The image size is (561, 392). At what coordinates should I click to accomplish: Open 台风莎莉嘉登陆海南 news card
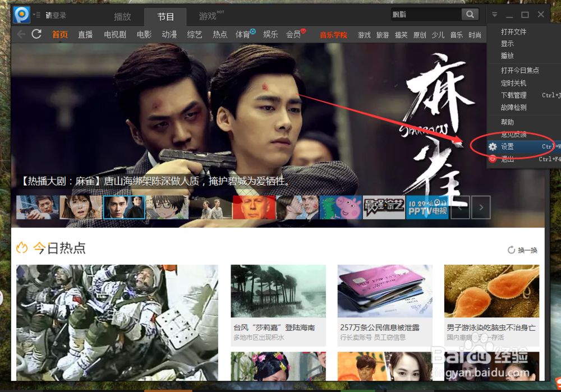(x=278, y=306)
